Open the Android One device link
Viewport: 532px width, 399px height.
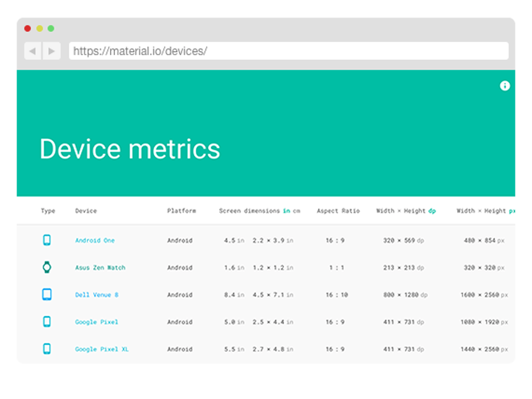coord(95,240)
